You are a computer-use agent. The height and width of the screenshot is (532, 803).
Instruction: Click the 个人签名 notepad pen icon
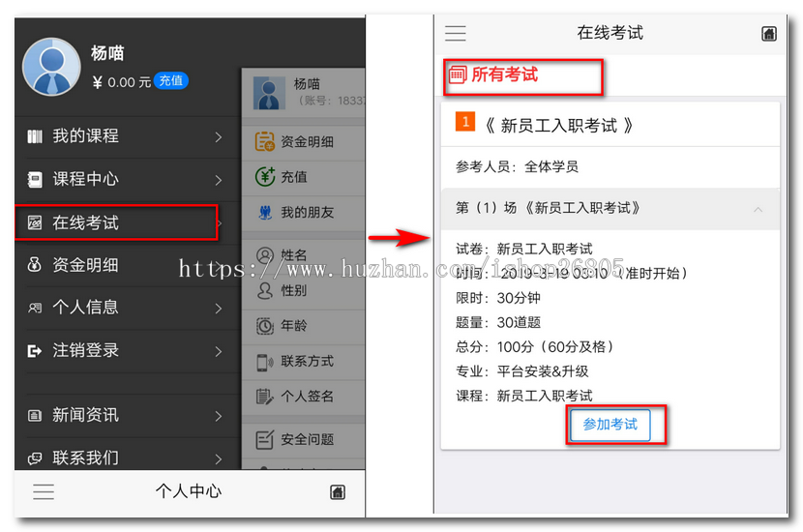point(265,397)
